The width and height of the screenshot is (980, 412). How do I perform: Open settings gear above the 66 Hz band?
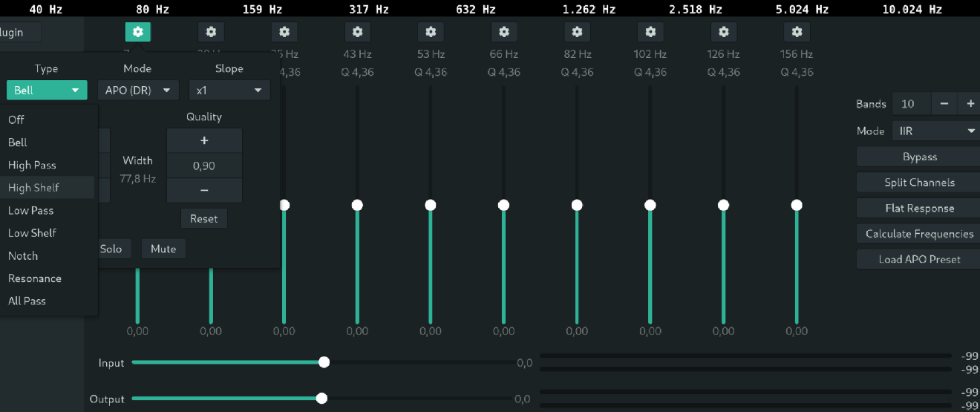tap(504, 32)
